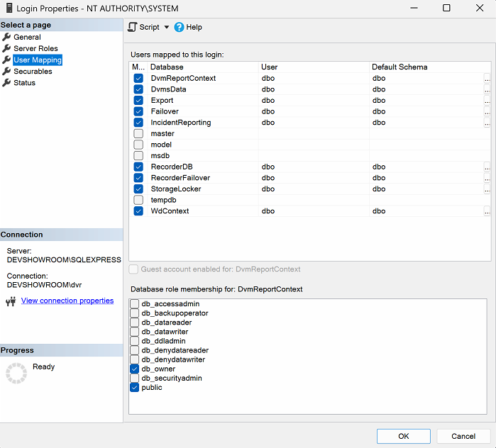Switch to the User Mapping page

coord(38,60)
